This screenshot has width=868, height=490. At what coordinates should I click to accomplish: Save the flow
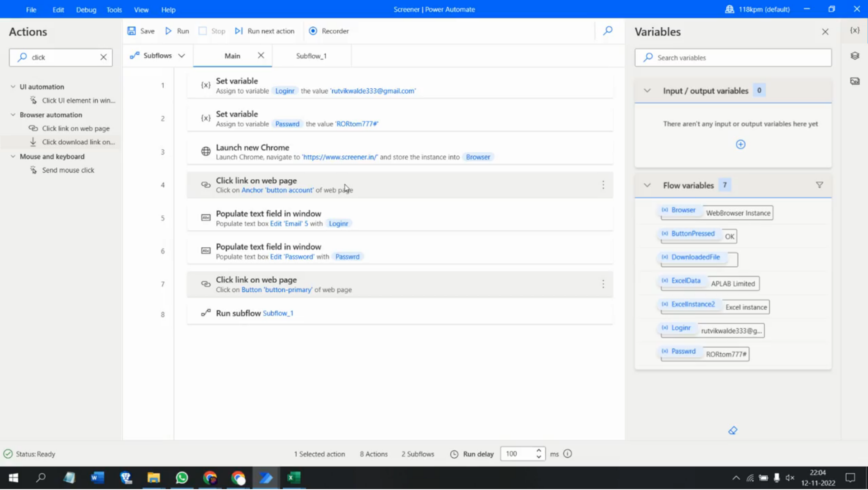(141, 31)
